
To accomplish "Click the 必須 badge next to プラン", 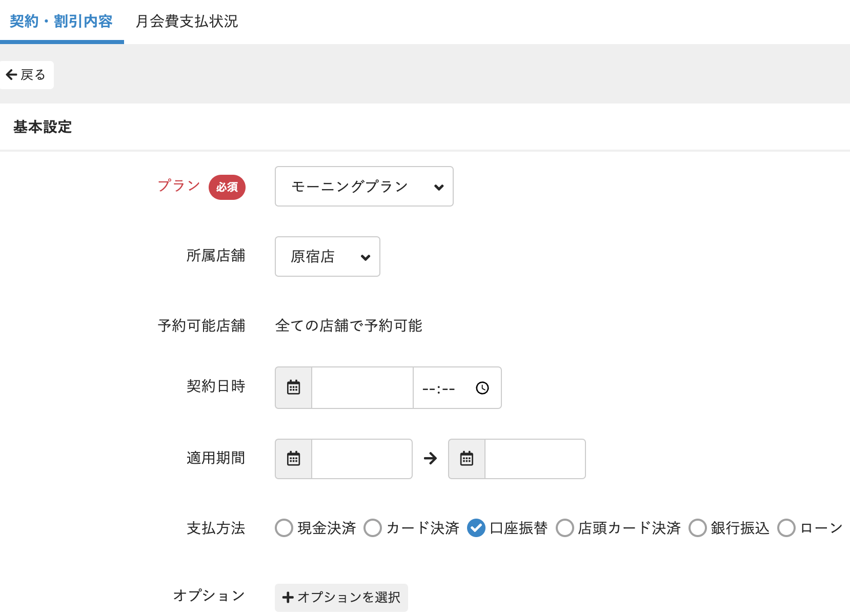I will 227,187.
